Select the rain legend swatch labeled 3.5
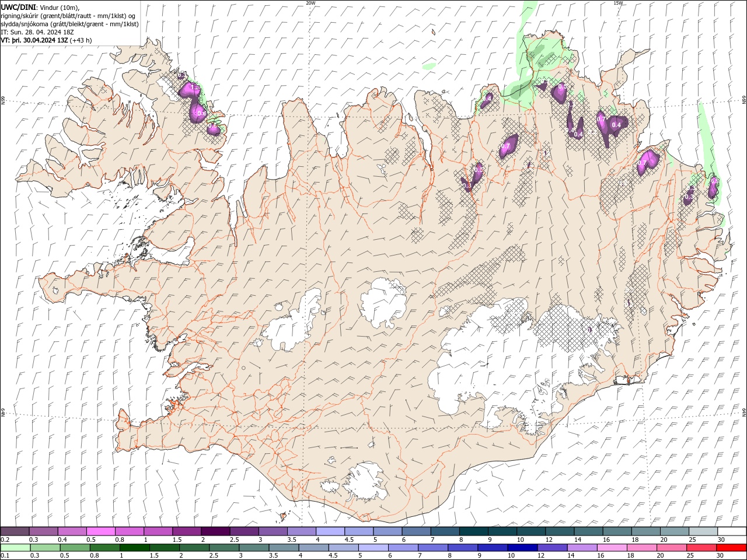Image resolution: width=747 pixels, height=560 pixels. (284, 548)
